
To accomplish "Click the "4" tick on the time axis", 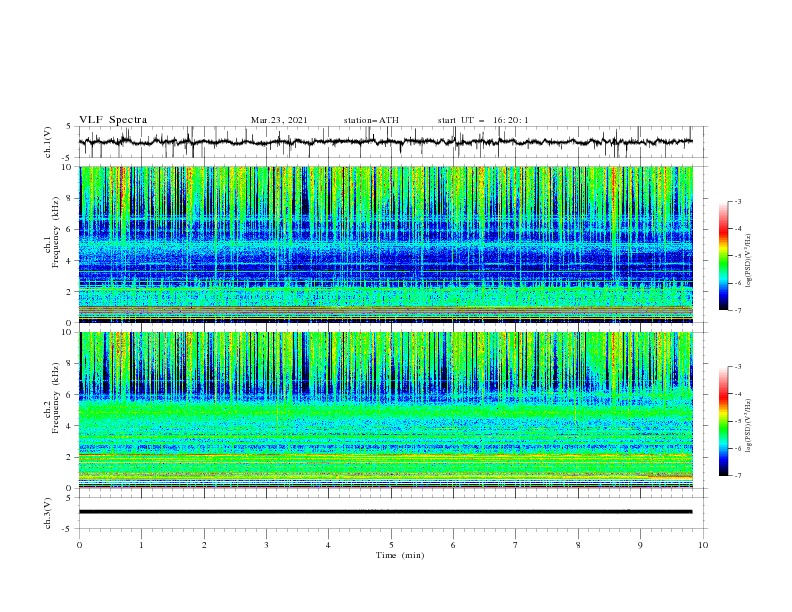I will pyautogui.click(x=328, y=545).
